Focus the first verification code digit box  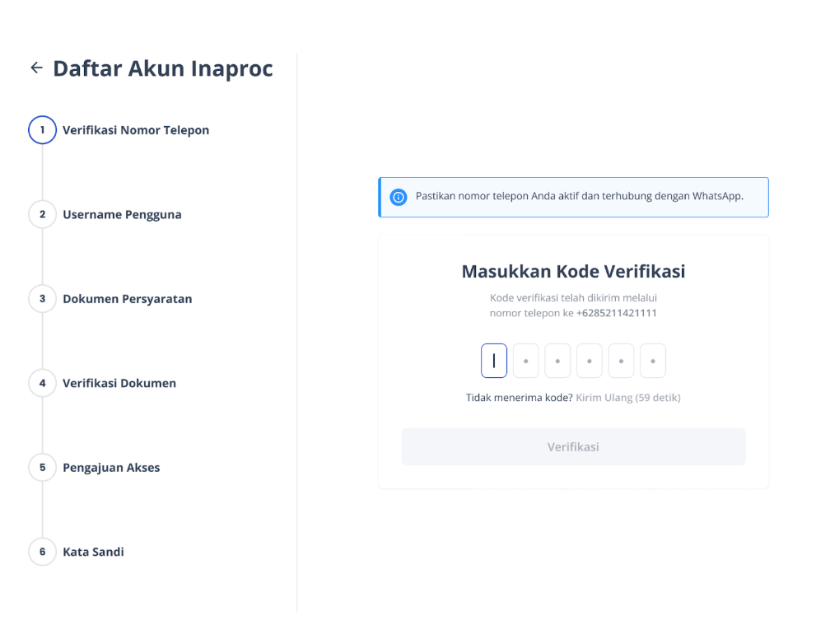(x=494, y=361)
